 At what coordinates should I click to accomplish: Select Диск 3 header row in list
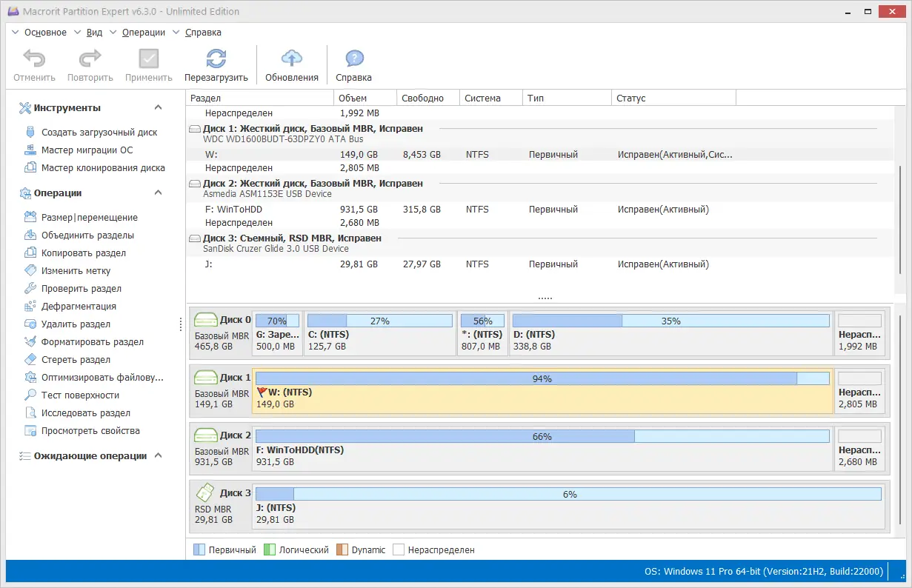coord(541,243)
